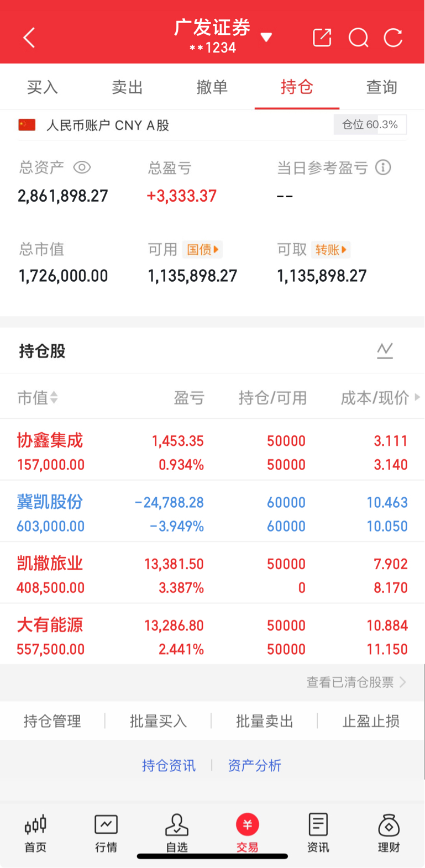The image size is (425, 868).
Task: Switch to the 查询 tab
Action: [382, 87]
